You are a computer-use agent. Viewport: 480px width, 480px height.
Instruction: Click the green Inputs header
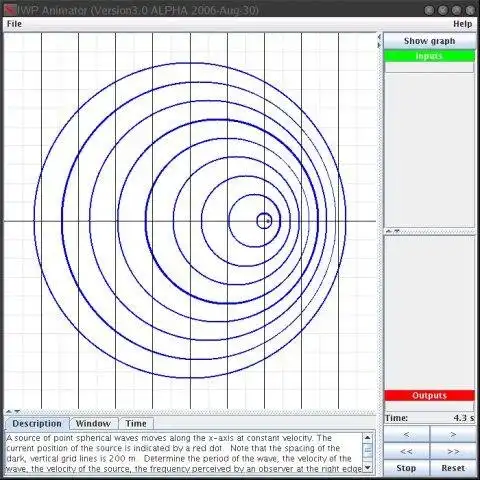[x=429, y=56]
